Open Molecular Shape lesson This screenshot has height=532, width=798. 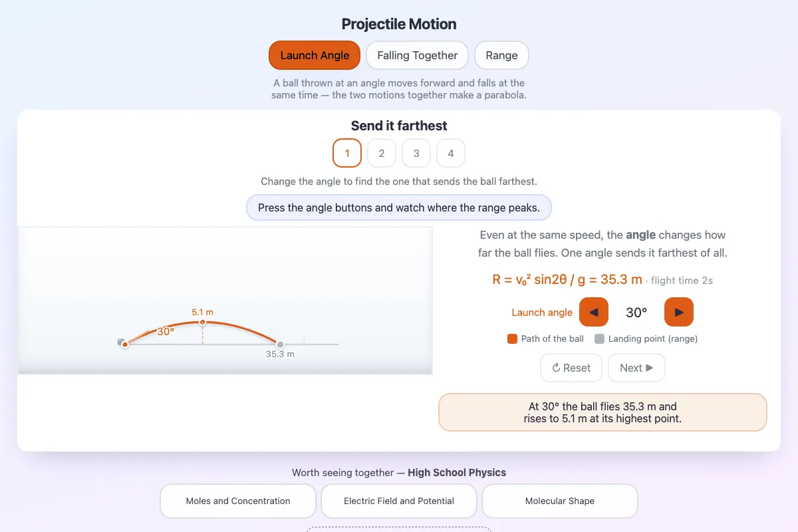coord(560,501)
